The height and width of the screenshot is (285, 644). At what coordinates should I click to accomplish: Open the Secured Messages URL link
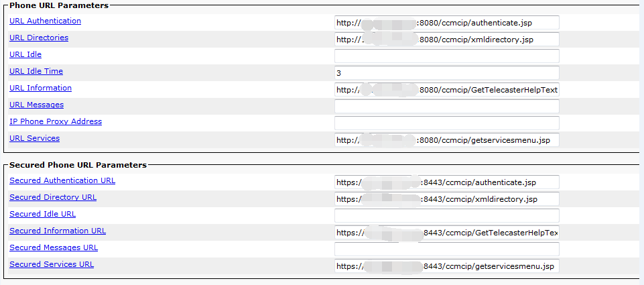pos(54,248)
